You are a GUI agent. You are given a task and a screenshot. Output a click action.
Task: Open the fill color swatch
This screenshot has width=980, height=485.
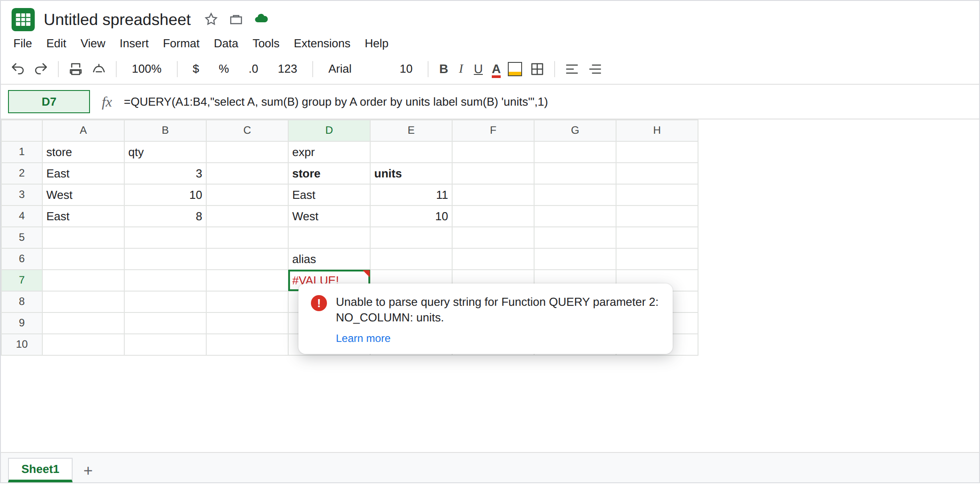coord(515,69)
